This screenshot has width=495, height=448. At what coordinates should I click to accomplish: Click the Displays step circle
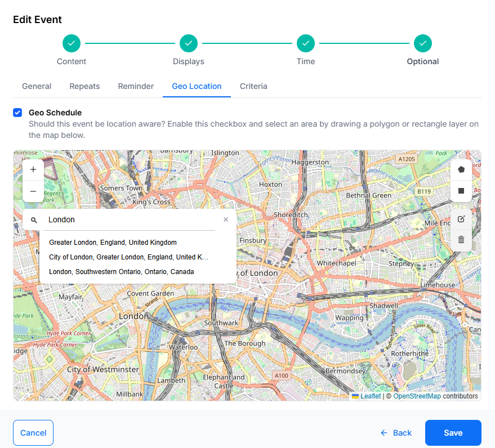[189, 43]
